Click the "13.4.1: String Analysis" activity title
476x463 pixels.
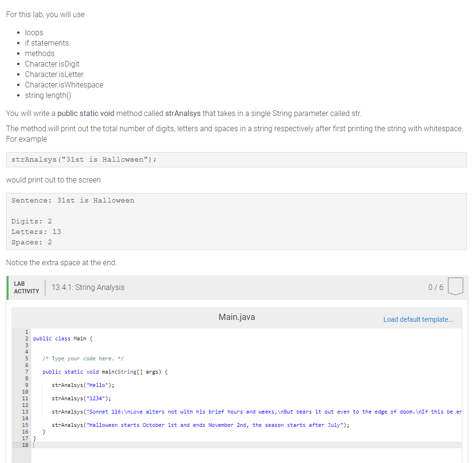tap(89, 287)
